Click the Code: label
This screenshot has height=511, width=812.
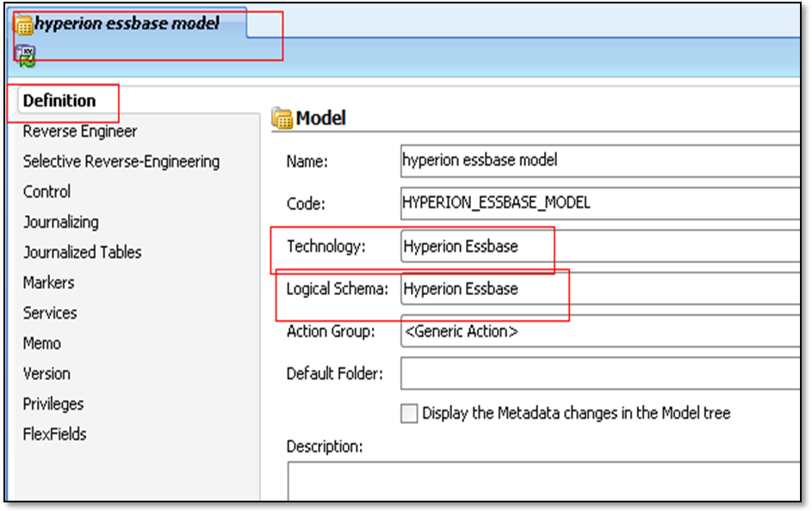[306, 204]
